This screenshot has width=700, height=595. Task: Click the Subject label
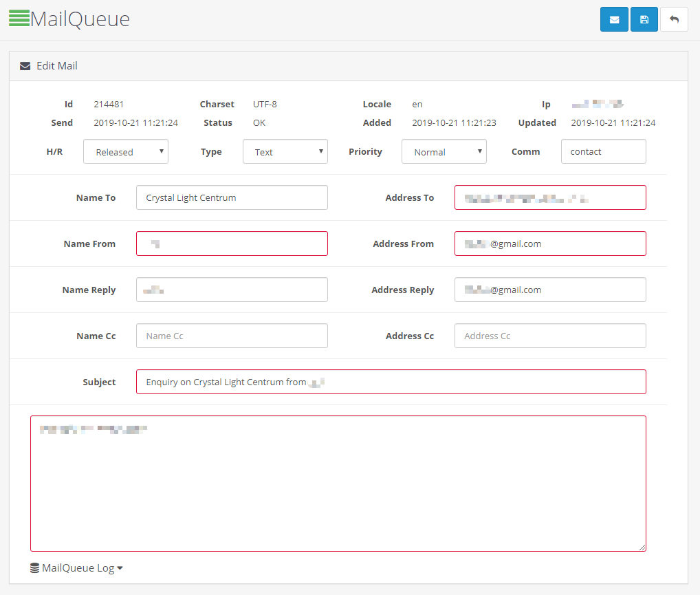pos(99,382)
